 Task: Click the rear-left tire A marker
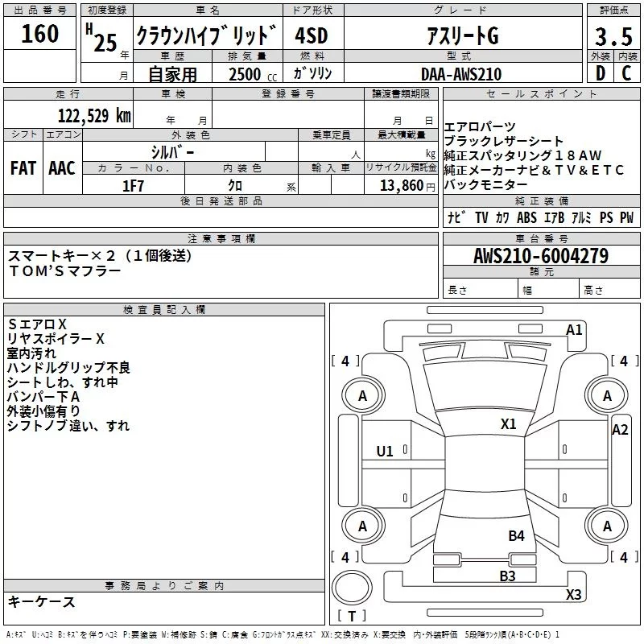point(363,526)
